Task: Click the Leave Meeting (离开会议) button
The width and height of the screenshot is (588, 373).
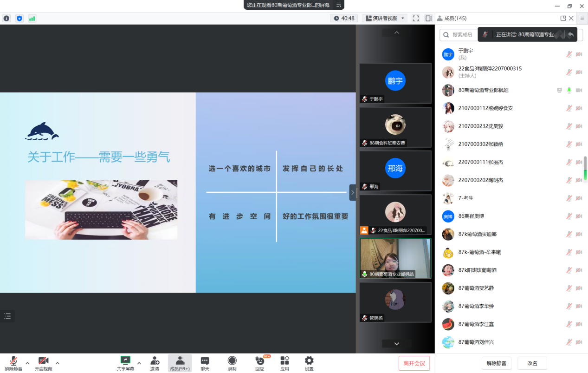Action: (414, 363)
